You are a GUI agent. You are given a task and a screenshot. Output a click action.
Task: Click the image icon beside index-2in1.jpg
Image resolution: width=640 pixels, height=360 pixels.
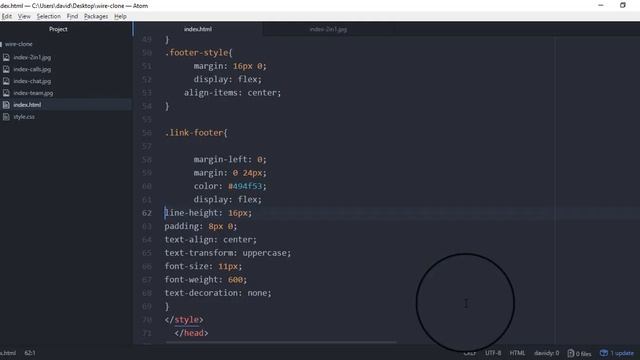click(6, 58)
